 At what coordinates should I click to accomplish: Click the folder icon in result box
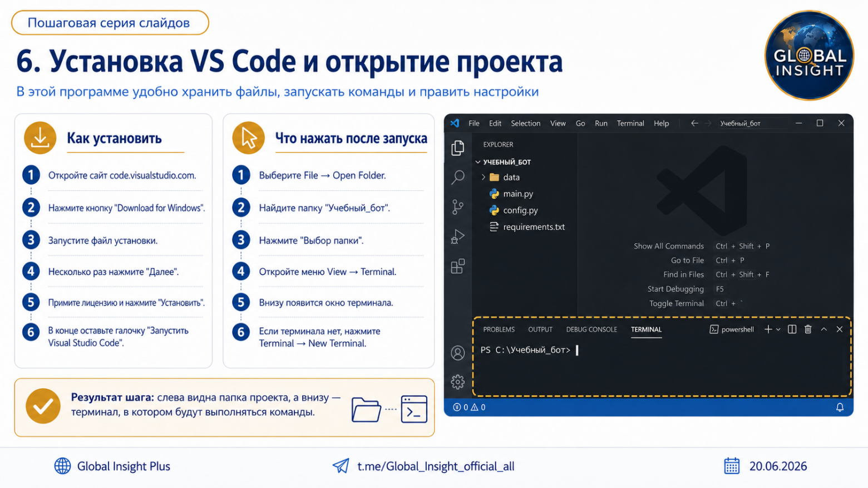pyautogui.click(x=366, y=410)
